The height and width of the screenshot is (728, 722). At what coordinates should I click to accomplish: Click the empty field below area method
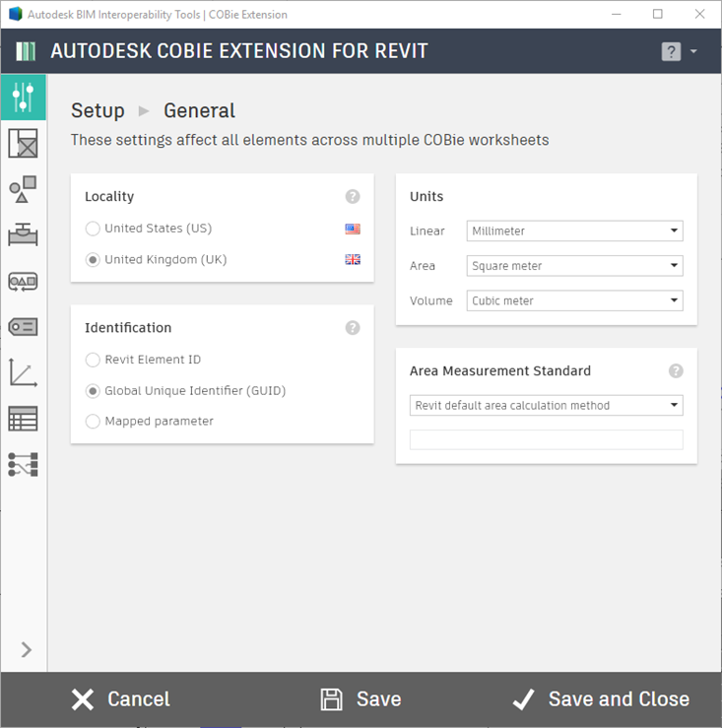pos(546,439)
